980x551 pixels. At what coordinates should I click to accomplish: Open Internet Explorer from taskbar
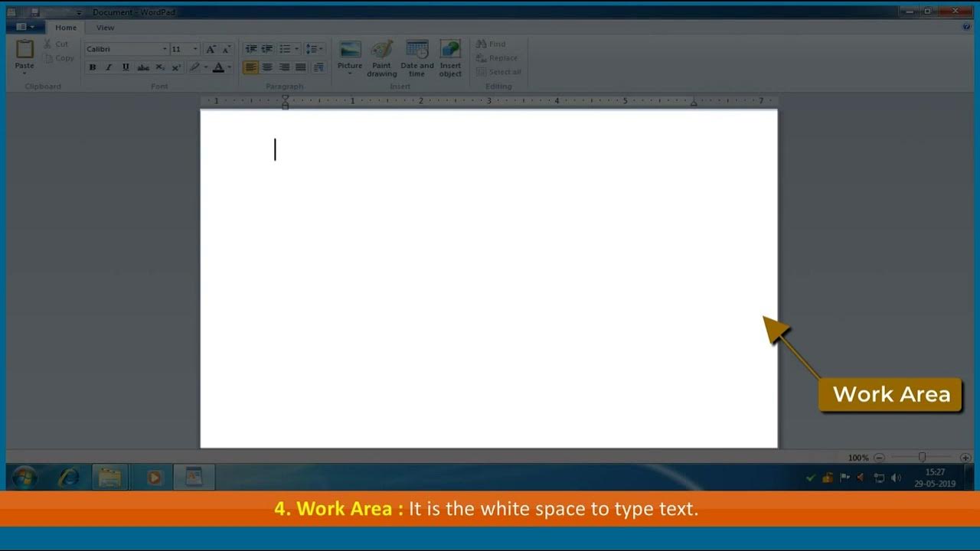[x=69, y=478]
